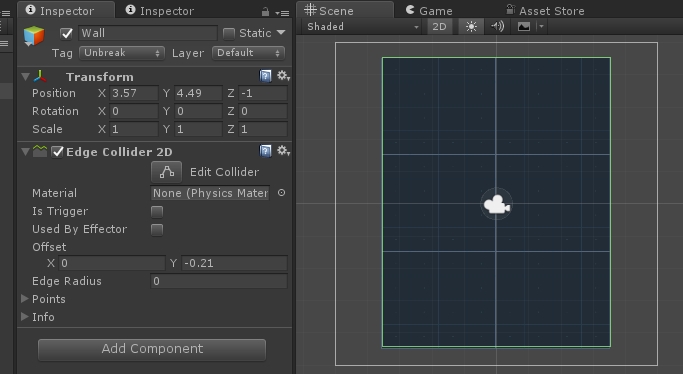
Task: Click the Position Y field 4.49
Action: [198, 93]
